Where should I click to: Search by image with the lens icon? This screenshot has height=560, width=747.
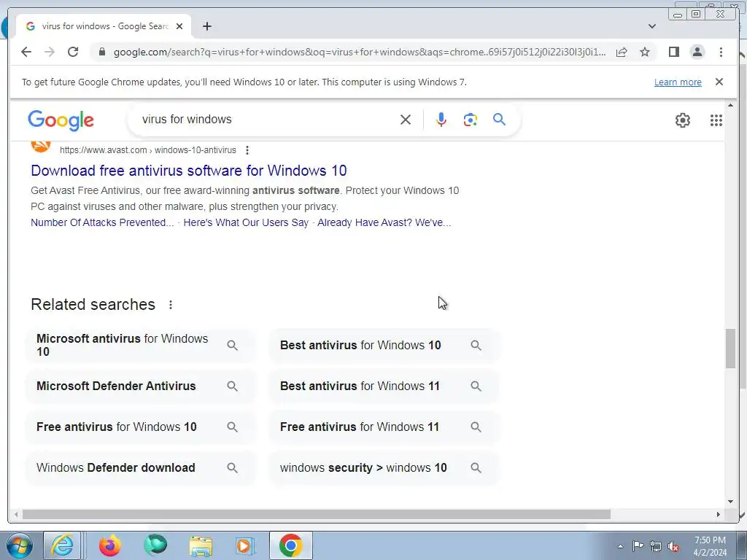471,120
